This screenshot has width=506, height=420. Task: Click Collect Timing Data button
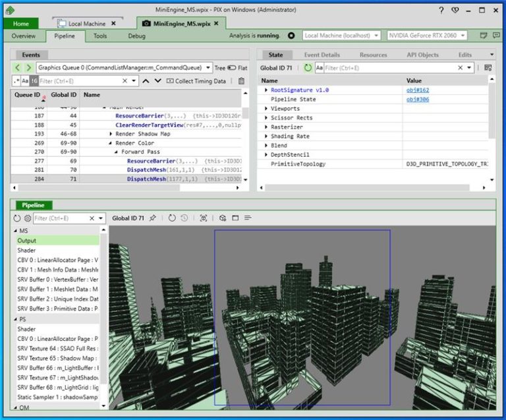tap(196, 81)
